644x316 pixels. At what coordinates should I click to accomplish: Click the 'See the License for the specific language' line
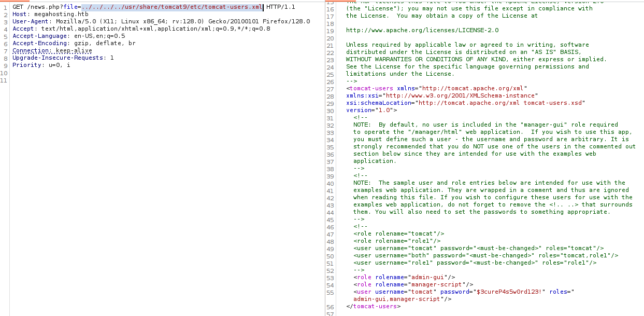pos(467,66)
